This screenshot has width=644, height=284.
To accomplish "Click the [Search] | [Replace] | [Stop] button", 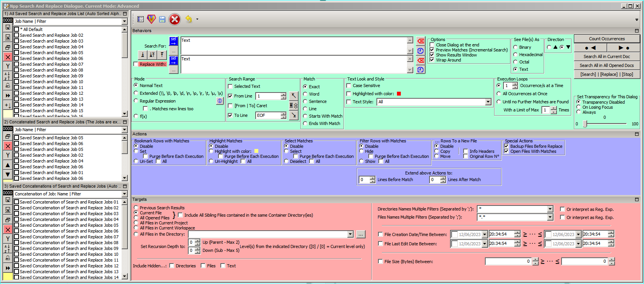I will pos(607,74).
